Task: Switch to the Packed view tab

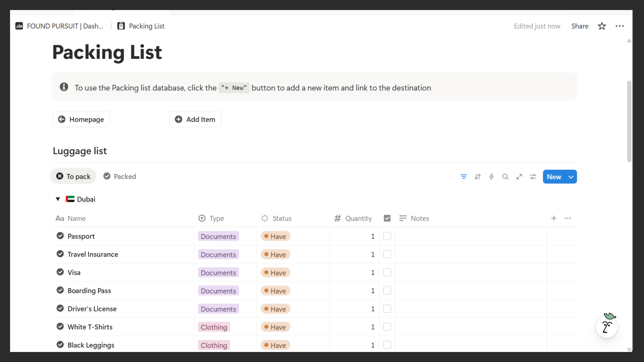Action: (x=120, y=176)
